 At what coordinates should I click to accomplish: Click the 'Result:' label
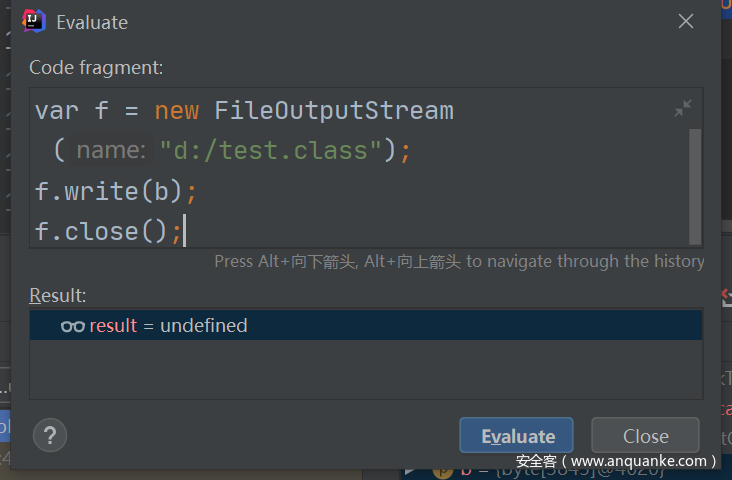tap(58, 295)
